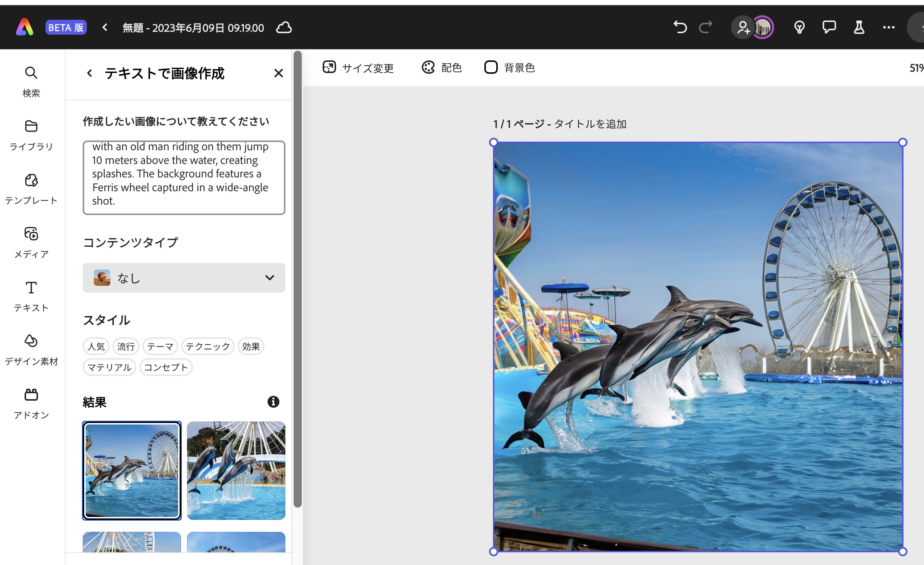Click the BETA 版 badge

click(x=66, y=27)
